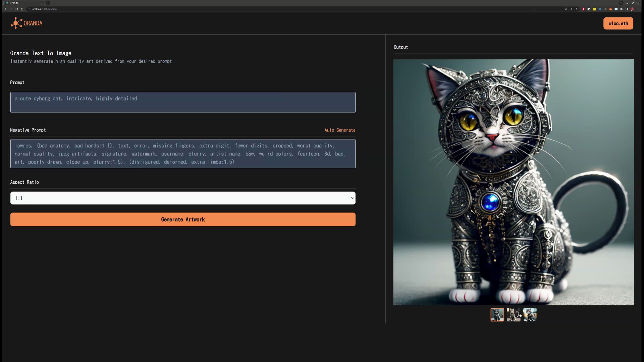View site information icon beside localhost

point(29,9)
